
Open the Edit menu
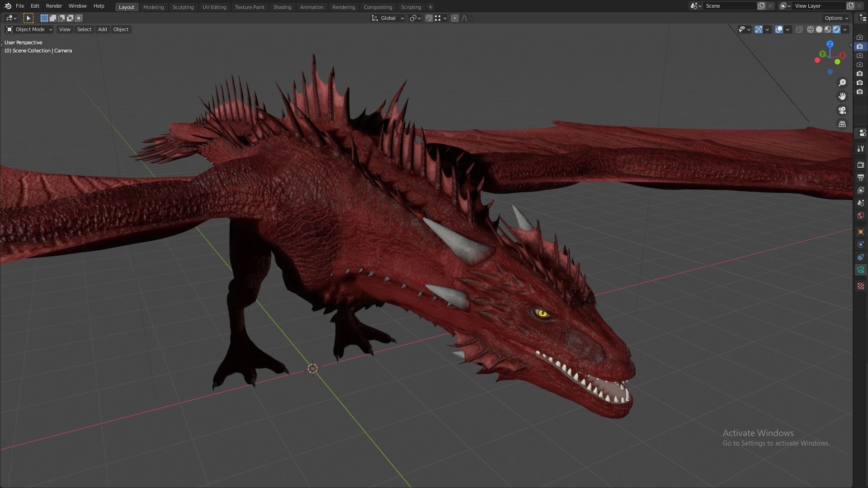pos(35,6)
